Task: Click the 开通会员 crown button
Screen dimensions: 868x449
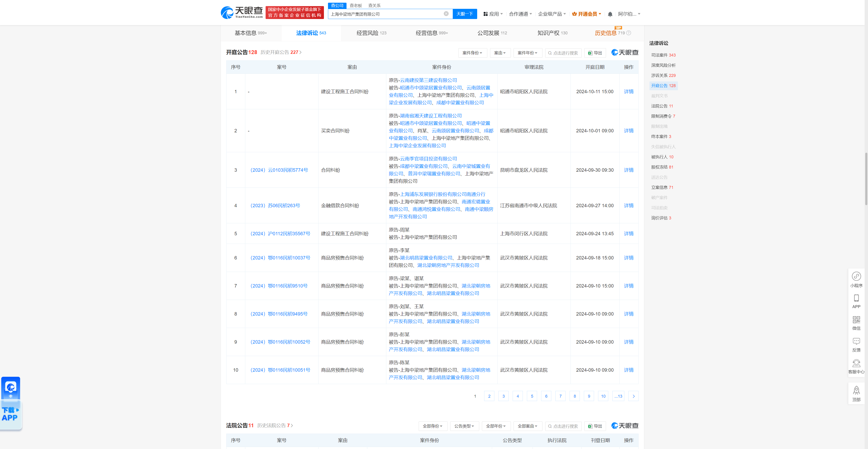Action: pyautogui.click(x=587, y=14)
